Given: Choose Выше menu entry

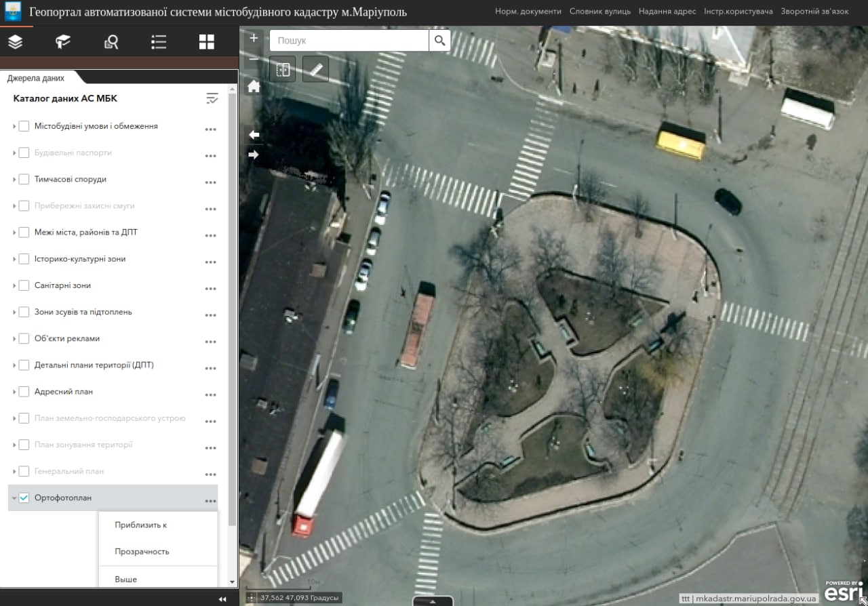Looking at the screenshot, I should (126, 579).
